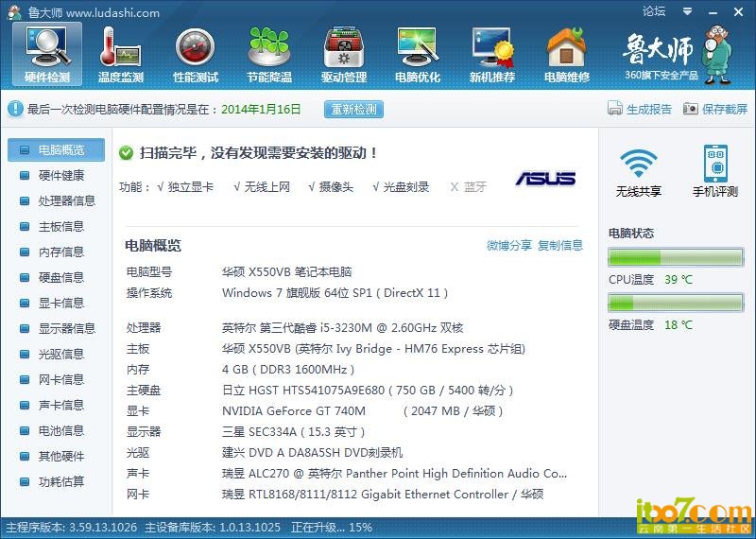756x539 pixels.
Task: Click the 光盘刻录 feature label
Action: click(x=406, y=186)
